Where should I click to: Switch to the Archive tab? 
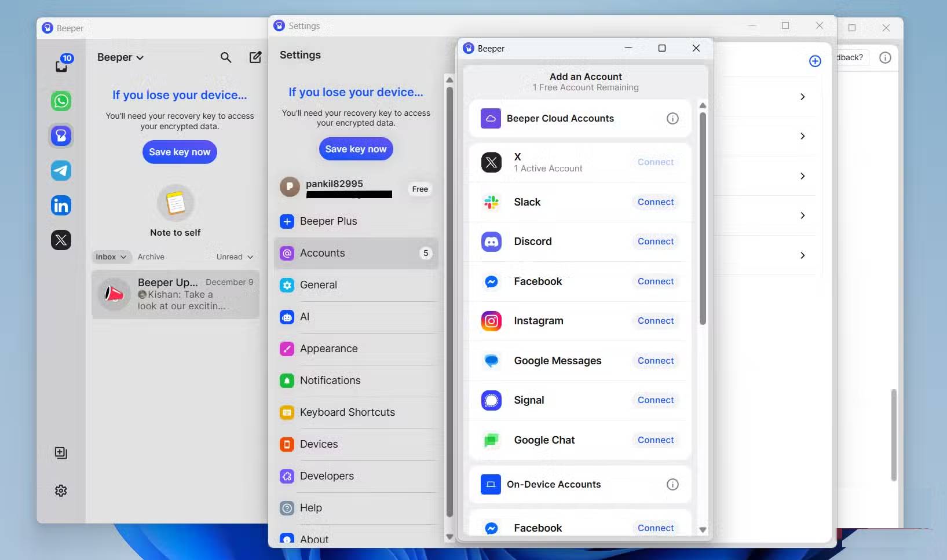pos(151,257)
